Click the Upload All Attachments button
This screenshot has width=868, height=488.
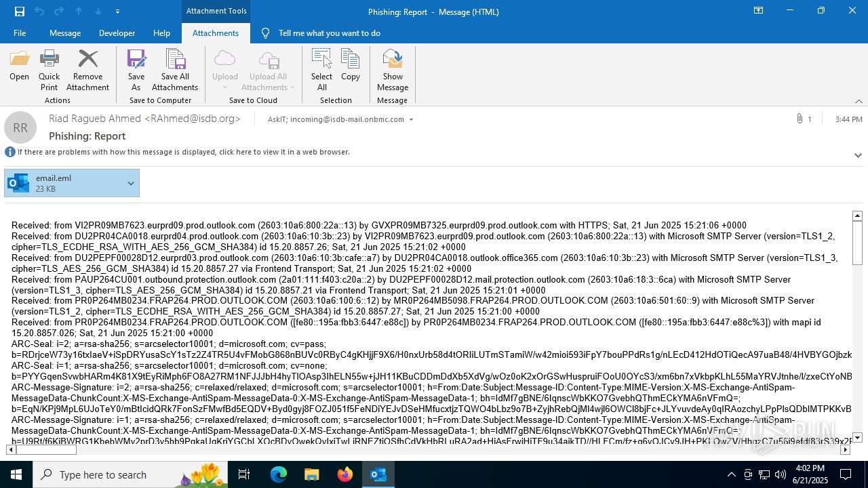(x=268, y=70)
